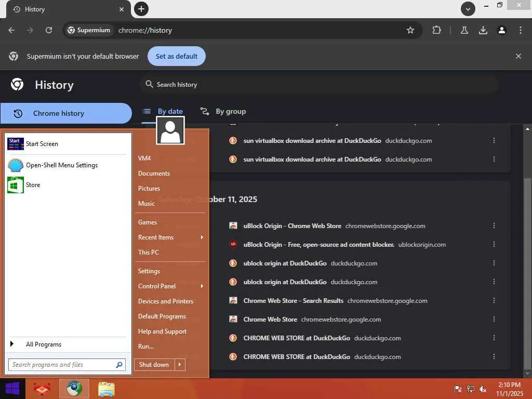Viewport: 532px width, 399px height.
Task: Open more actions for uBlock Origin Chrome Web Store entry
Action: [x=494, y=225]
